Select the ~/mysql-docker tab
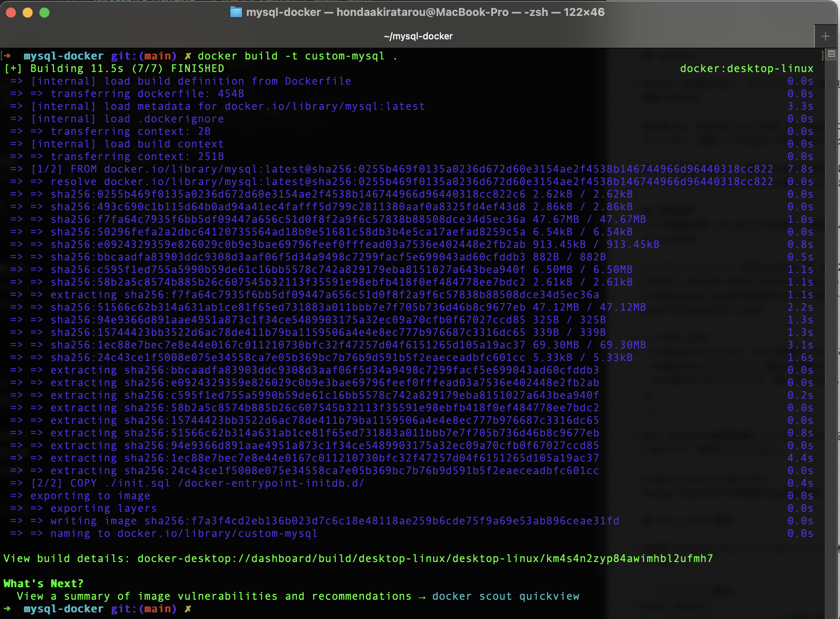The height and width of the screenshot is (619, 840). coord(418,36)
